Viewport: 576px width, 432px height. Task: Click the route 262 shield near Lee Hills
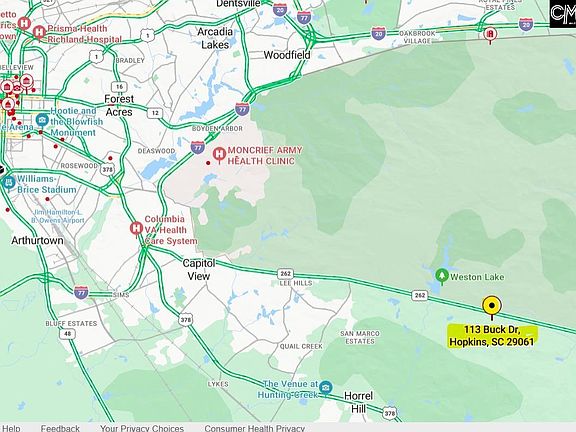[x=285, y=274]
